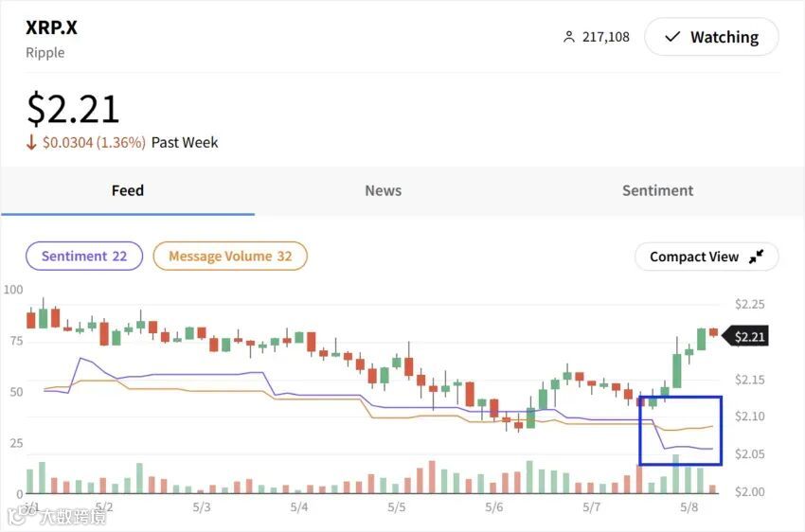This screenshot has width=805, height=532.
Task: Toggle the Message Volume 32 line
Action: (x=230, y=256)
